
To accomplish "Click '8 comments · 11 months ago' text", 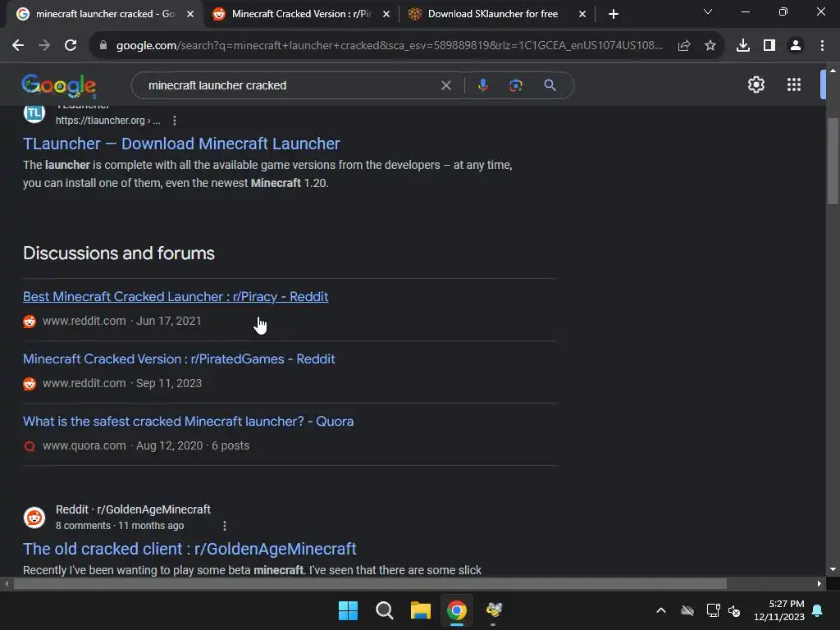I will point(120,526).
